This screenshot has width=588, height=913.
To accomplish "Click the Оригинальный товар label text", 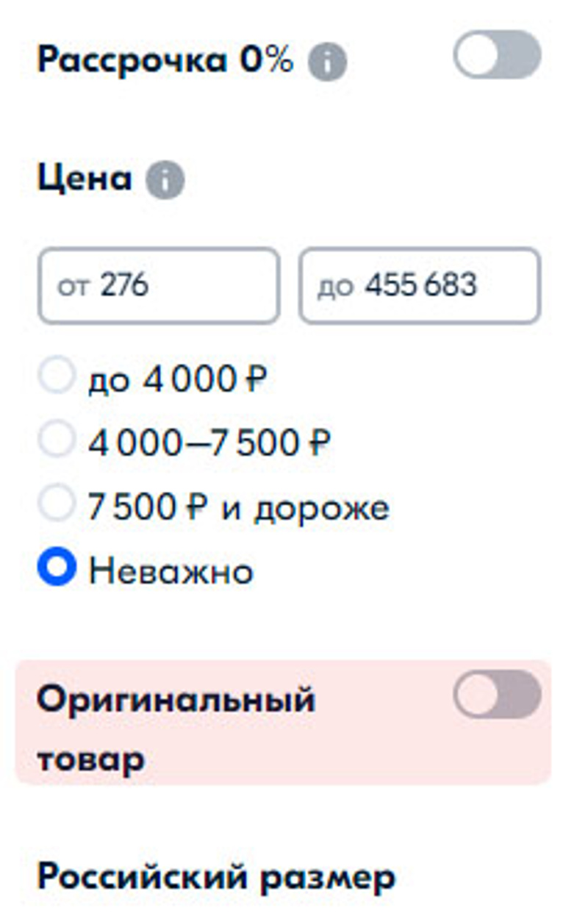I will click(175, 728).
